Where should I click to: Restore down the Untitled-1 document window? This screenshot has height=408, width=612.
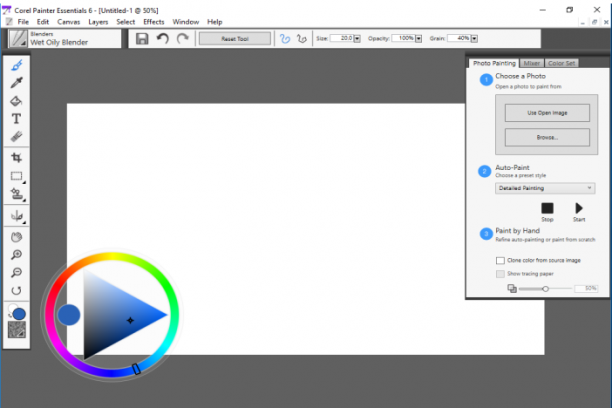coord(594,22)
